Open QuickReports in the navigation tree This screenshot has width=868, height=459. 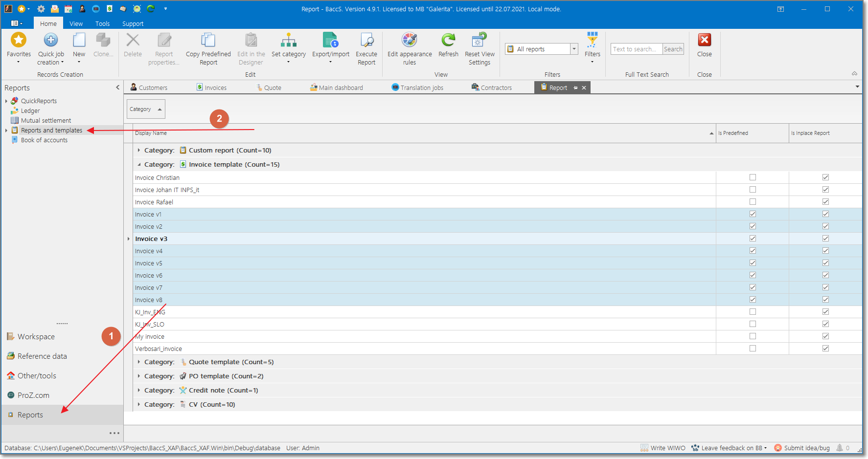[x=39, y=101]
